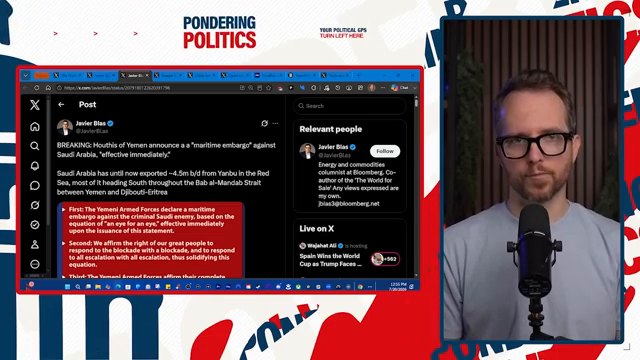Open Chrome from the taskbar

(360, 287)
